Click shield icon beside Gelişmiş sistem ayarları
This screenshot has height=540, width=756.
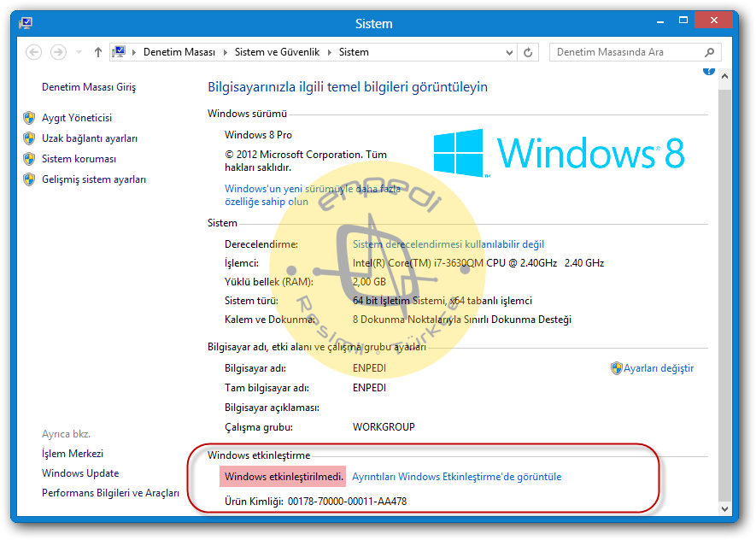(29, 179)
